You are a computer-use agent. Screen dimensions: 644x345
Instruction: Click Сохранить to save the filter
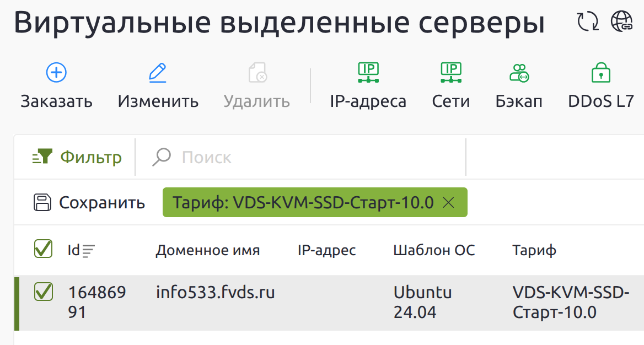(89, 203)
